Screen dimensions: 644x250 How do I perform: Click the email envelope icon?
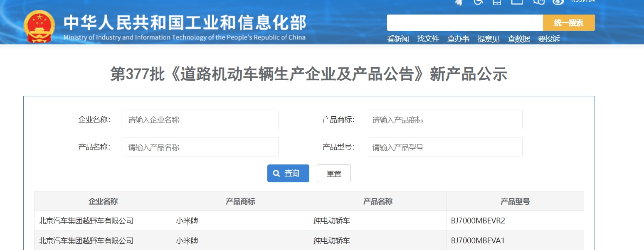[517, 2]
